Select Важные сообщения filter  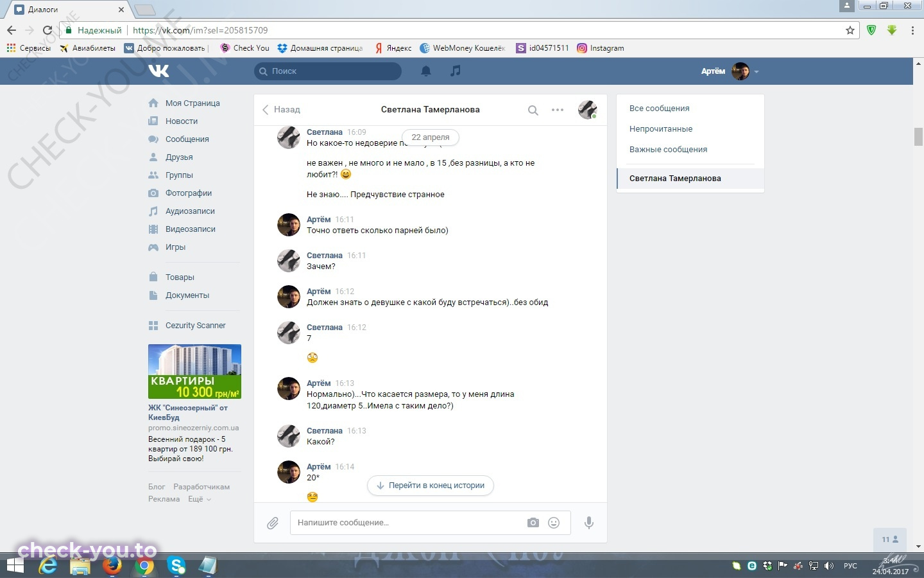[668, 150]
